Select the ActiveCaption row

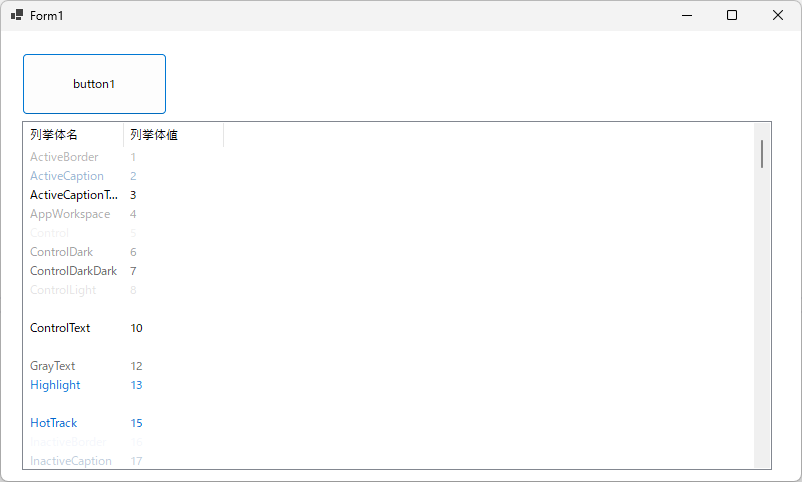click(67, 176)
